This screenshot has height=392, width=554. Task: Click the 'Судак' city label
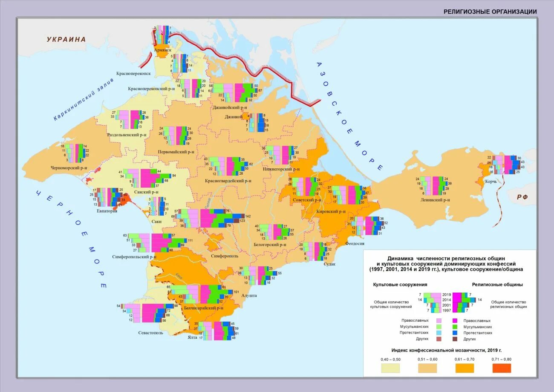(329, 264)
